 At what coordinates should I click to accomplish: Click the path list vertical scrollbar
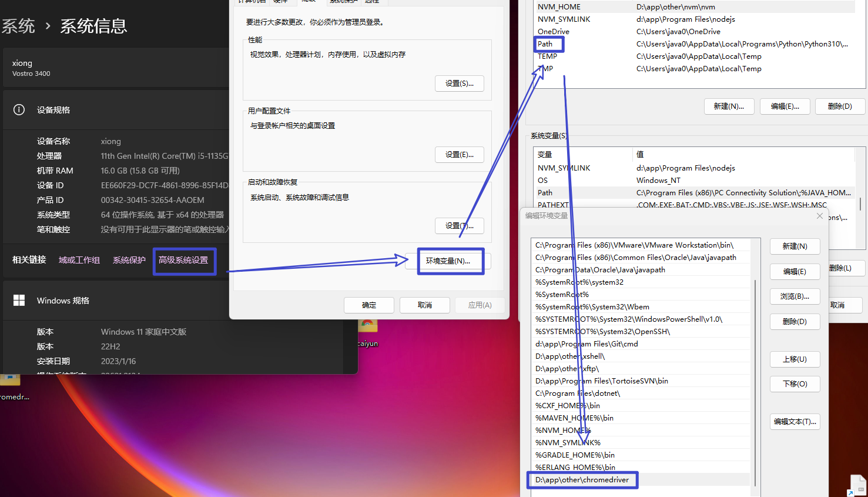pos(755,382)
